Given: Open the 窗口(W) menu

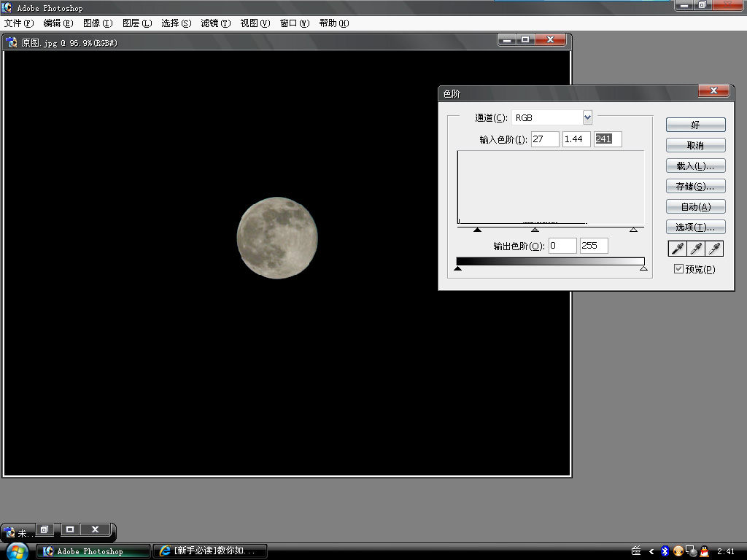Looking at the screenshot, I should pos(295,23).
